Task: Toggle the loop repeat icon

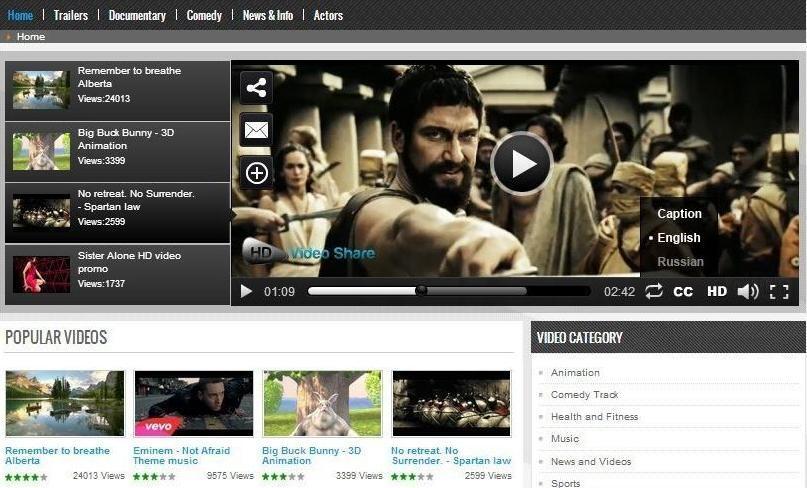Action: [654, 291]
